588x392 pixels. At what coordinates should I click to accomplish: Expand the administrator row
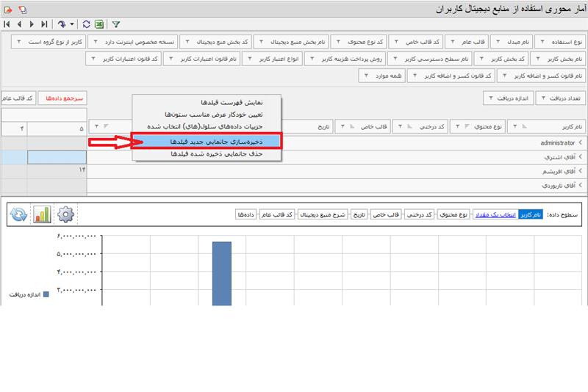pyautogui.click(x=580, y=142)
